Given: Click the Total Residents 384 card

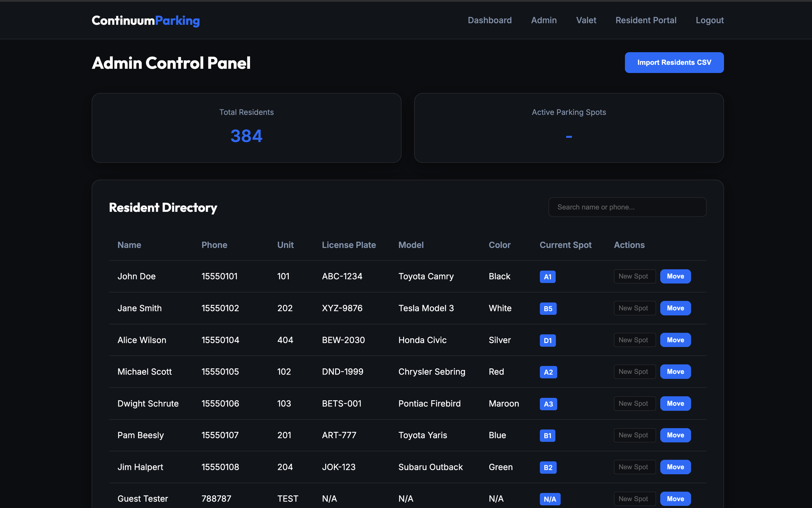Looking at the screenshot, I should click(246, 128).
